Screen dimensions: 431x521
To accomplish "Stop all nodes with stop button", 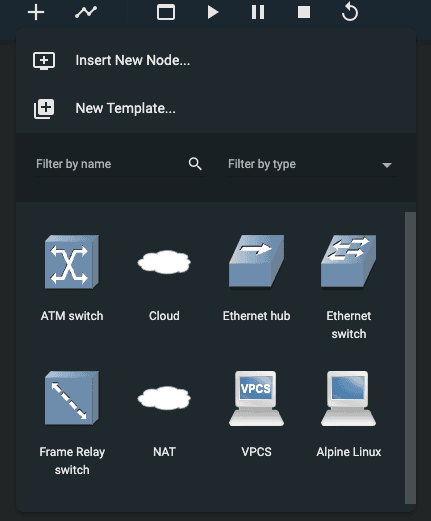I will coord(304,12).
